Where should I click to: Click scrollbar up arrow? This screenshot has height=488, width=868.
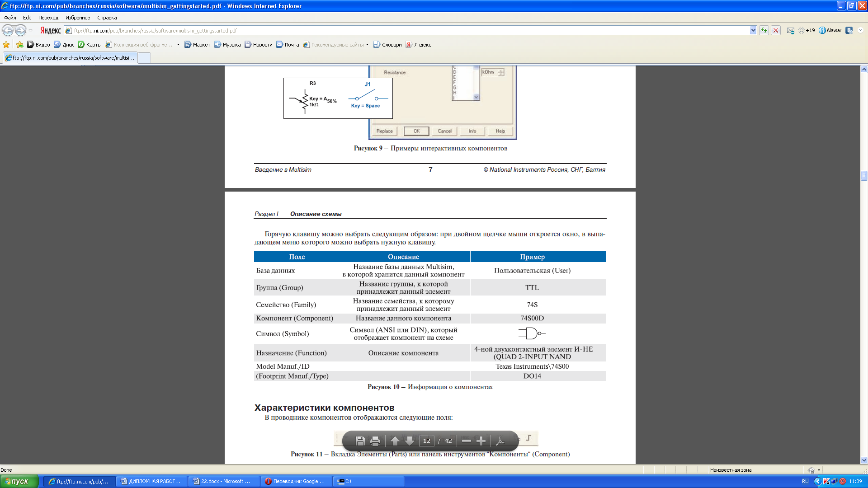click(864, 69)
